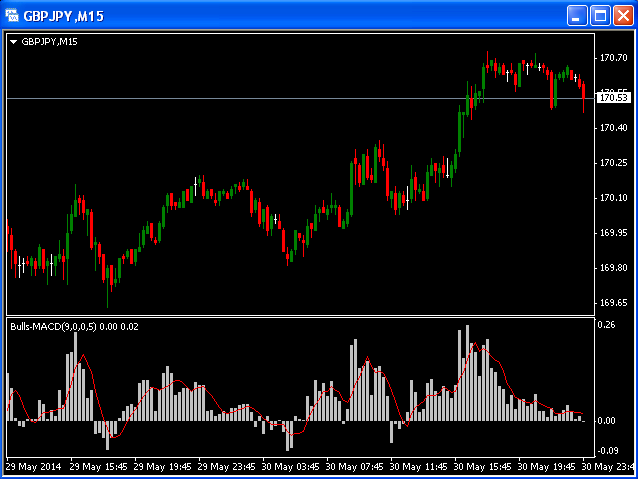This screenshot has height=480, width=640.
Task: Click the 169.80 price scale value
Action: click(613, 268)
